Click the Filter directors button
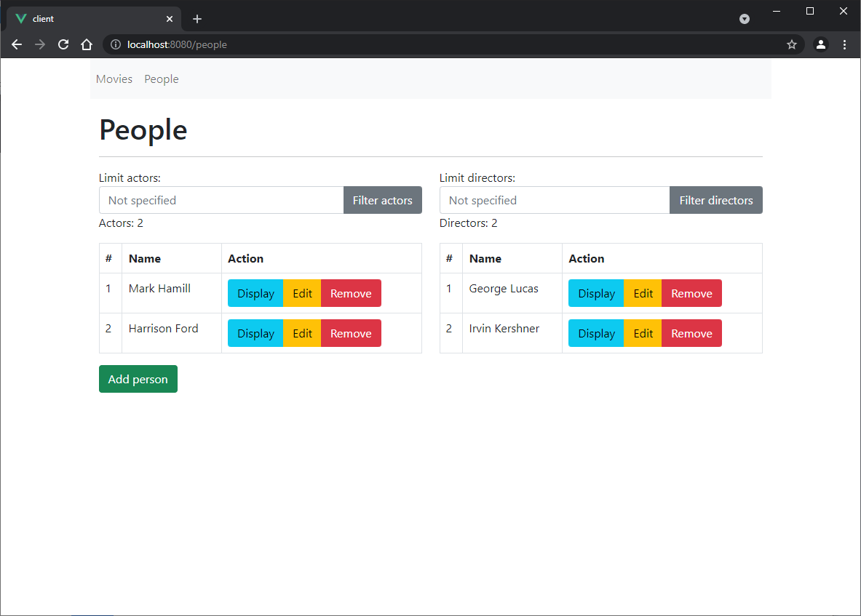861x616 pixels. [715, 200]
